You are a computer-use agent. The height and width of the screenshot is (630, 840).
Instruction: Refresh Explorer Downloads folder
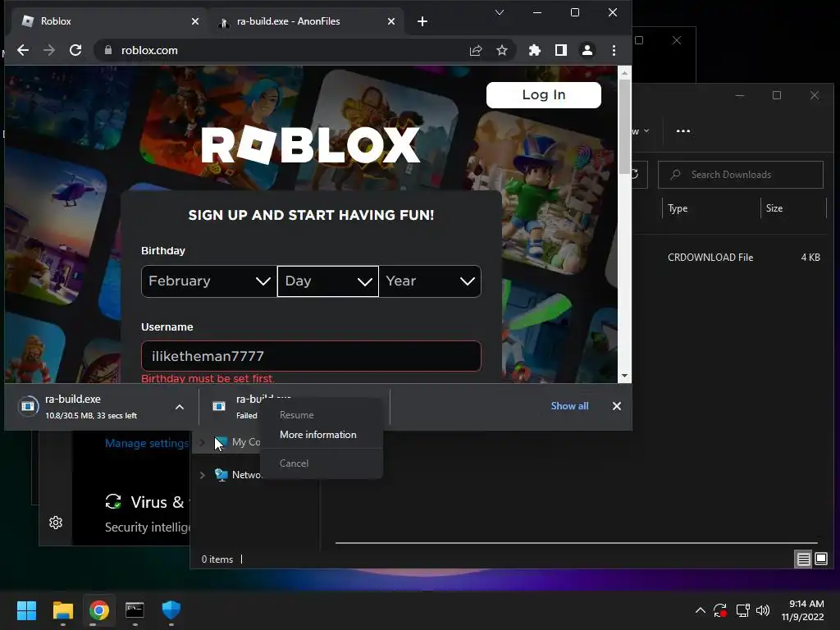pos(636,175)
